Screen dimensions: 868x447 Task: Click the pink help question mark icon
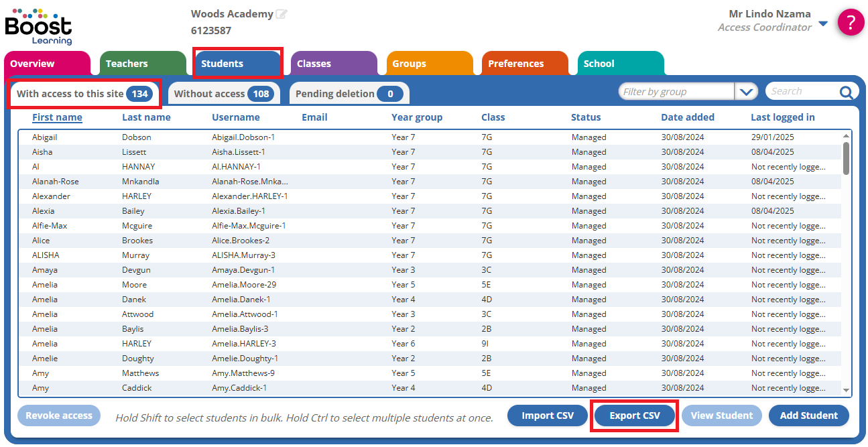point(851,23)
